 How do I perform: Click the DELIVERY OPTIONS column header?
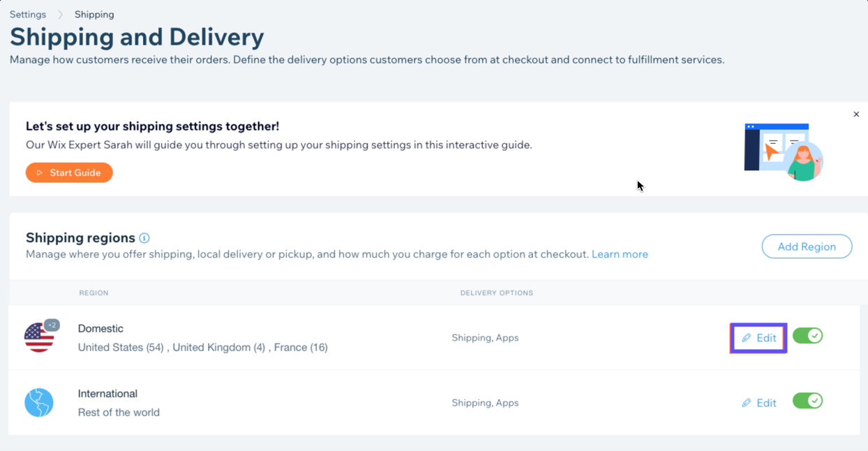(496, 293)
